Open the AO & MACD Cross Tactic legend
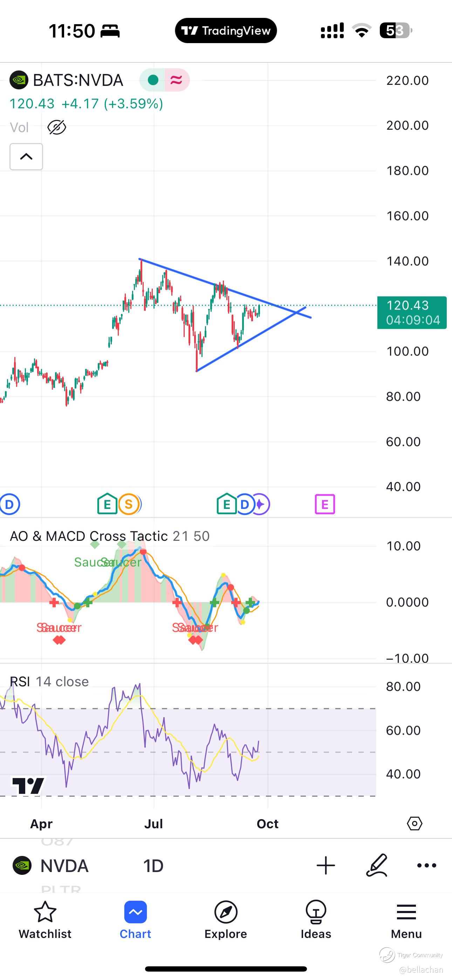Screen dimensions: 452x980 pos(110,536)
